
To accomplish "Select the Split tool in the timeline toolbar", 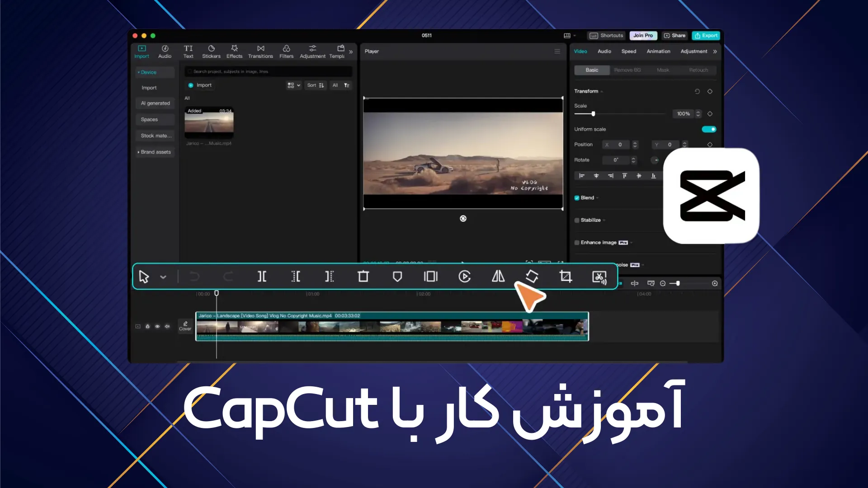I will (x=262, y=277).
